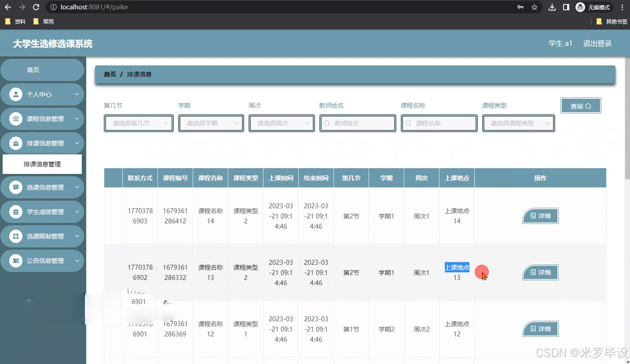Click 首页 in the breadcrumb

coord(110,74)
